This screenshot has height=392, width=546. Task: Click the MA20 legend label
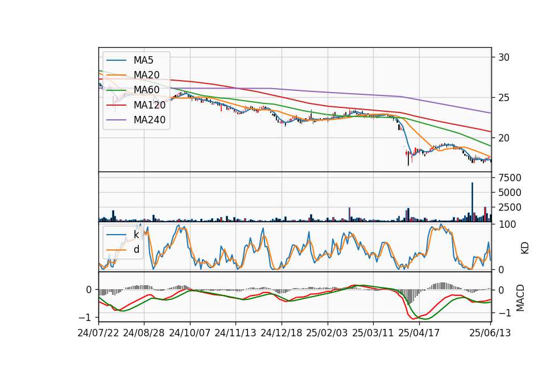pos(146,75)
